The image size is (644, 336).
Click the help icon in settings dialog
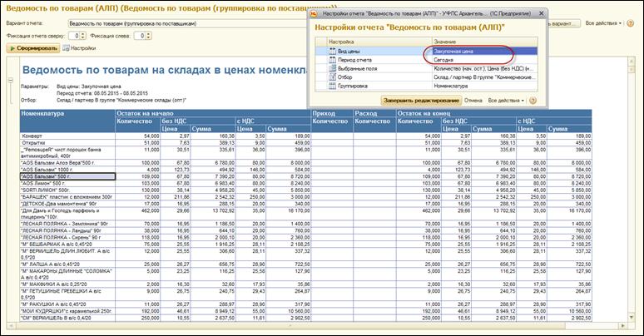533,101
